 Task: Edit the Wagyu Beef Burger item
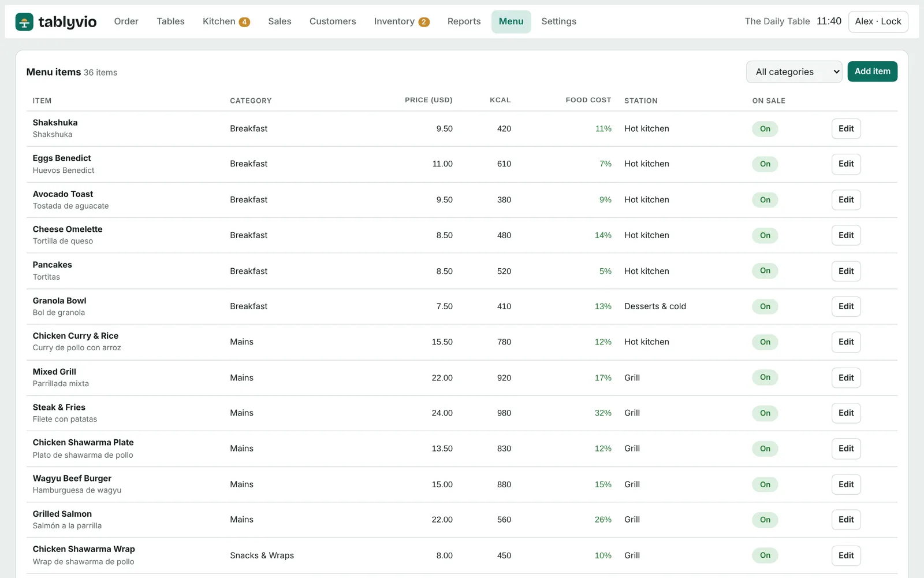[x=846, y=484]
